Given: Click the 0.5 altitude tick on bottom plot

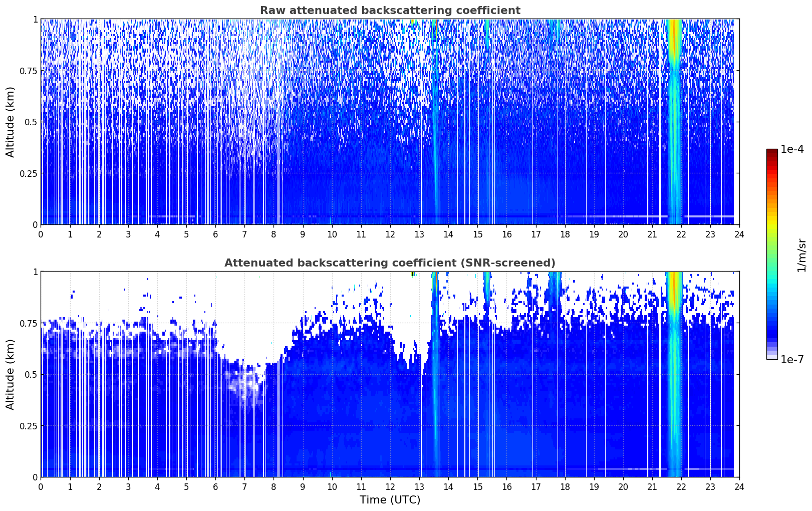Looking at the screenshot, I should tap(31, 374).
